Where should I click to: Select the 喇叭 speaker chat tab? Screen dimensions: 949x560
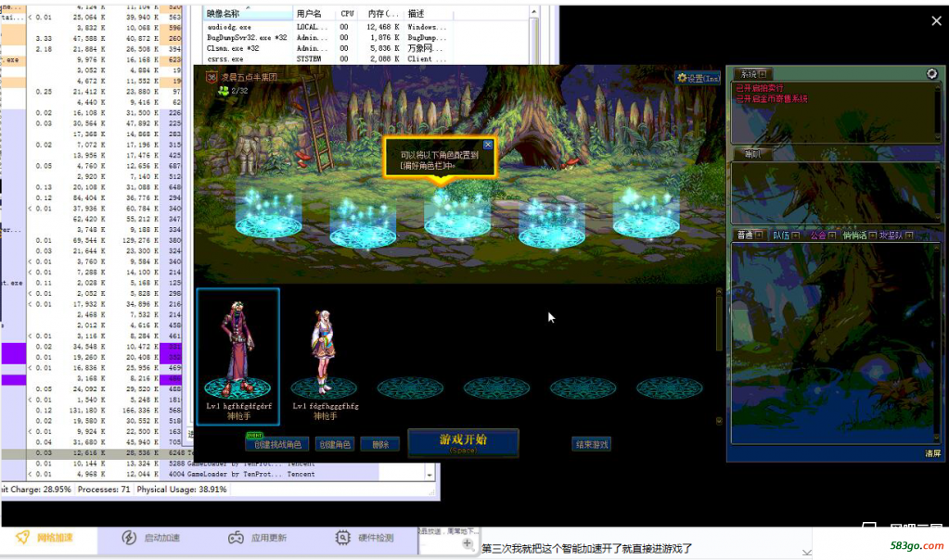click(x=752, y=154)
